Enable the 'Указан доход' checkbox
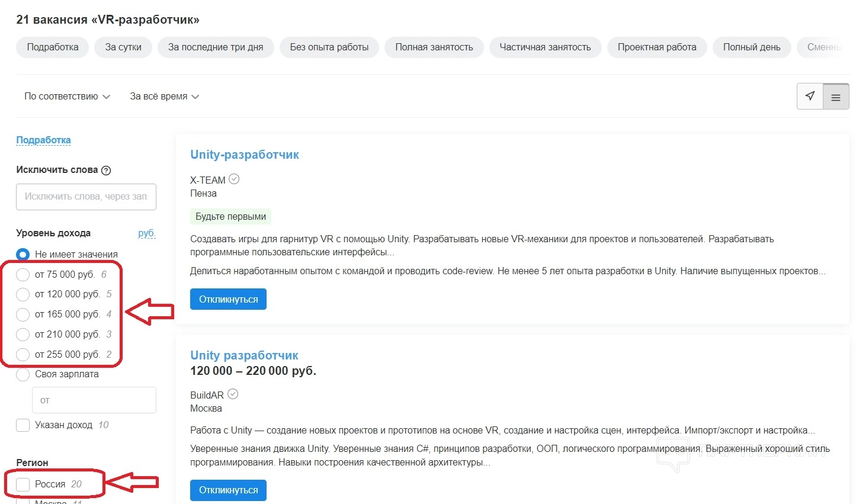Image resolution: width=856 pixels, height=504 pixels. pos(23,425)
